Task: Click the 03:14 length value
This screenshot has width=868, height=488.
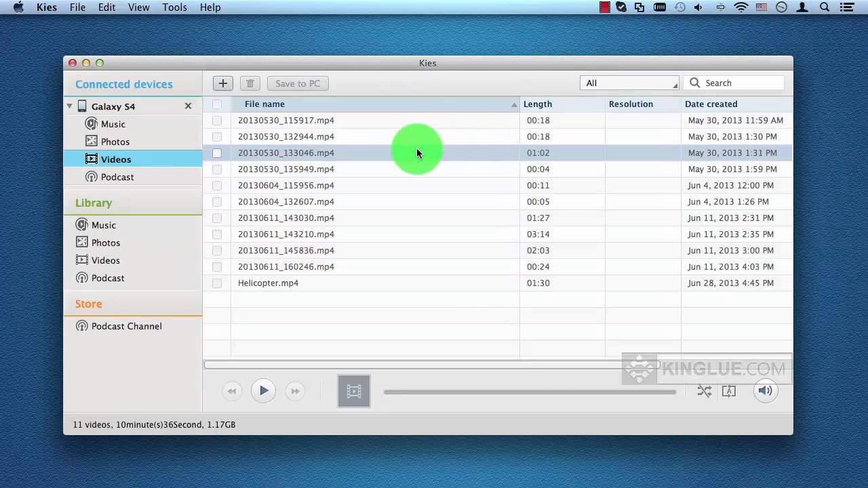Action: click(538, 235)
